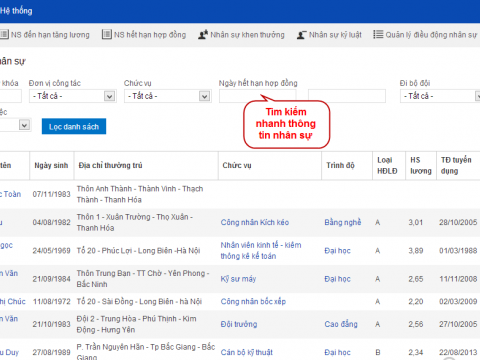Viewport: 480px width, 360px height.
Task: Select address Thôn Anh Thành - Thành Vinh
Action: 140,194
